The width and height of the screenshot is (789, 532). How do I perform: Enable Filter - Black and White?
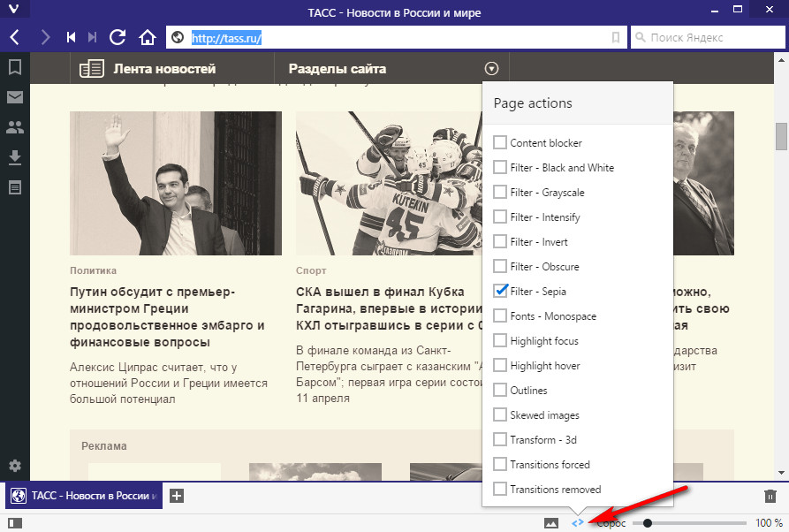click(500, 167)
